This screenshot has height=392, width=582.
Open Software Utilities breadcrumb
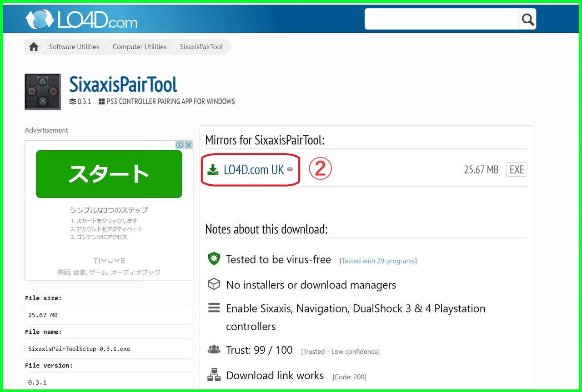[x=74, y=47]
